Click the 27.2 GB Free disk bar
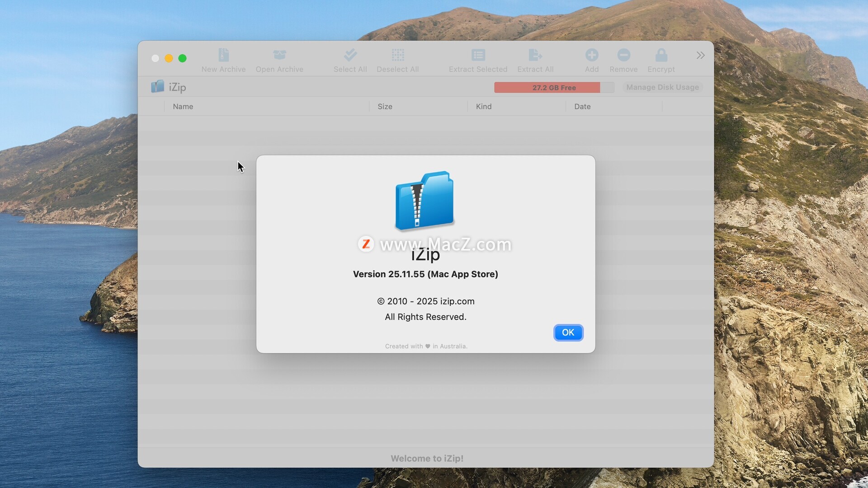Screen dimensions: 868x488 [553, 87]
